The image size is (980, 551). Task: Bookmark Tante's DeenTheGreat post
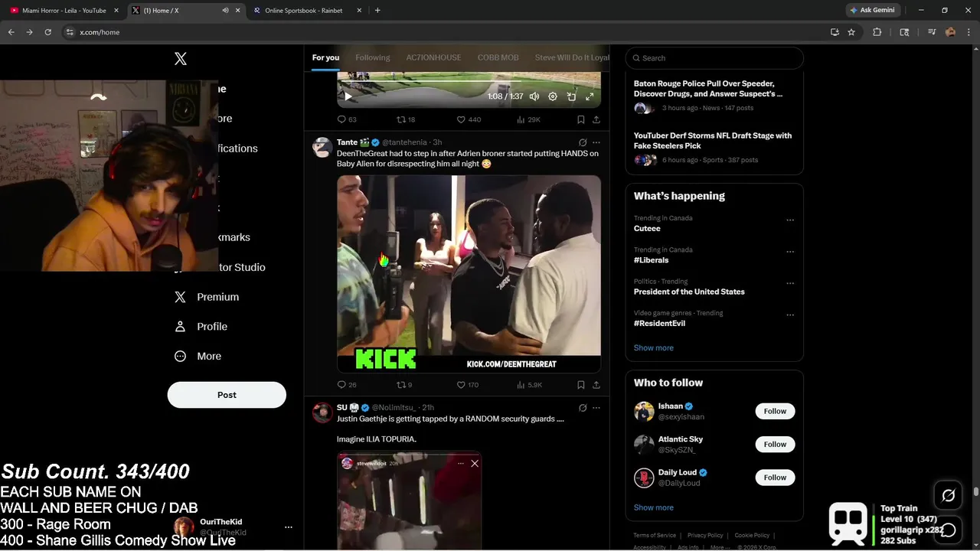coord(581,385)
